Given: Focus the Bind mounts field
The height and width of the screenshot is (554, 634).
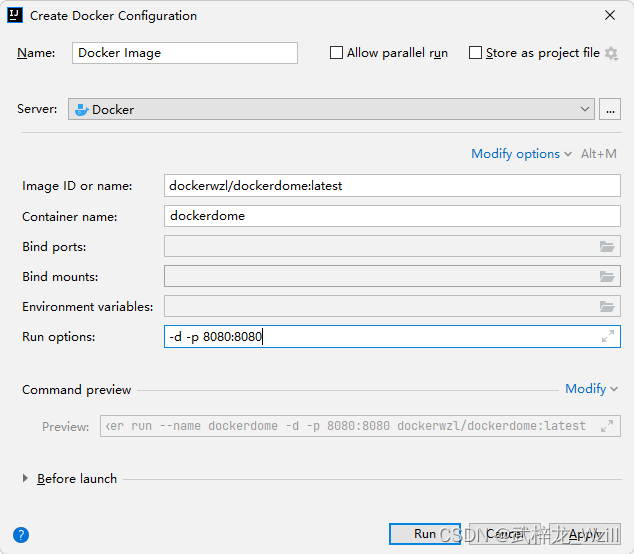Looking at the screenshot, I should coord(392,277).
